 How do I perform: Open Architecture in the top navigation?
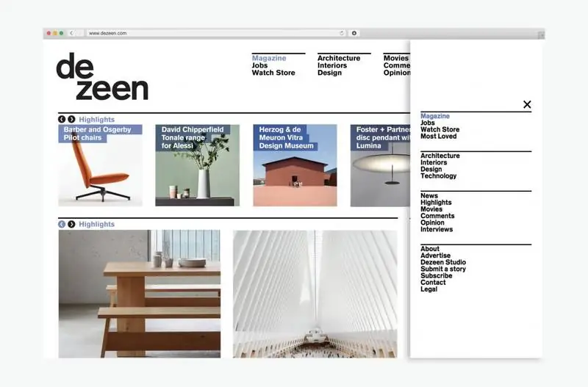[x=339, y=58]
